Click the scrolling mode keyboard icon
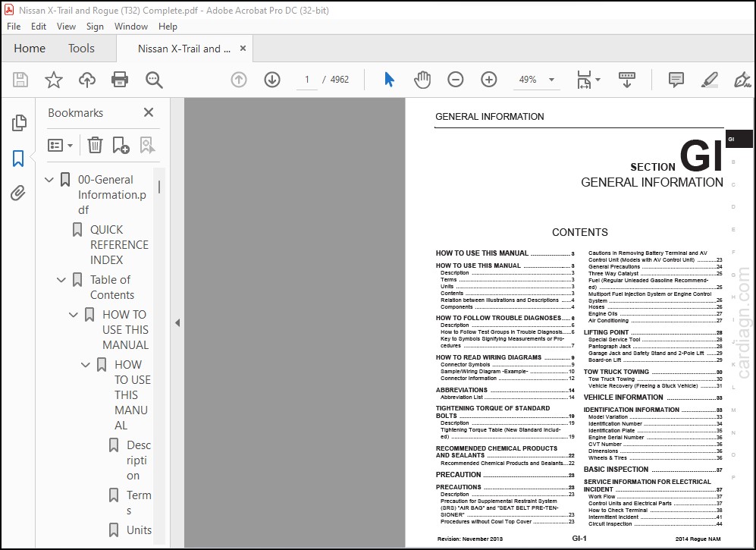This screenshot has height=550, width=756. click(626, 80)
